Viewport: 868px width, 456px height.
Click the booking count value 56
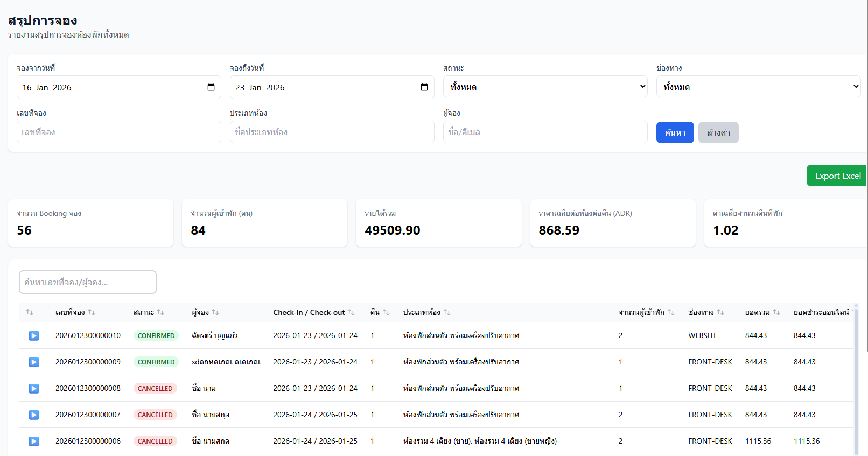pos(24,230)
